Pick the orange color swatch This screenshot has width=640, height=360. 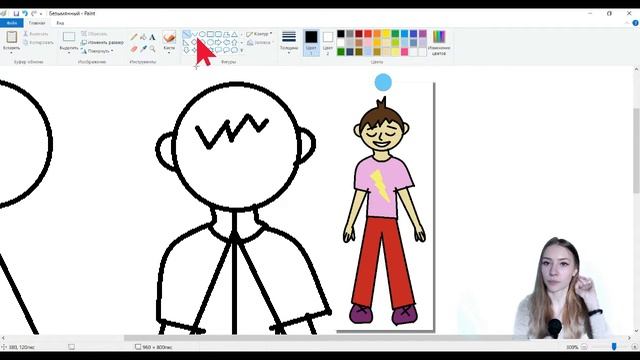(377, 33)
